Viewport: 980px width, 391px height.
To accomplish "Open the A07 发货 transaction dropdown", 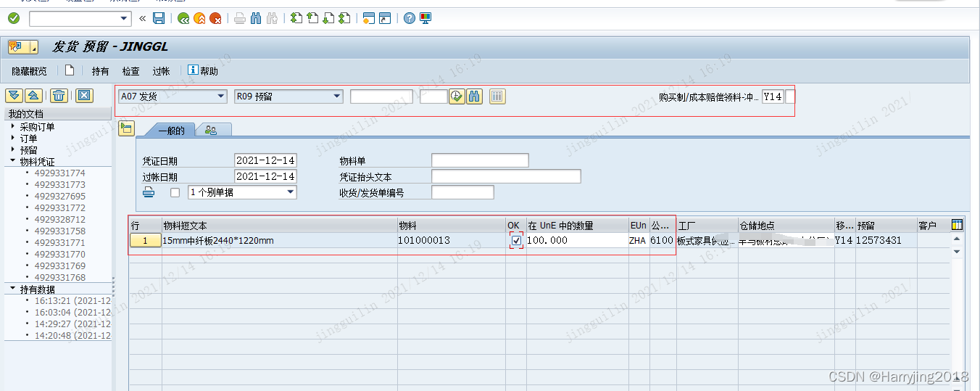I will tap(221, 96).
